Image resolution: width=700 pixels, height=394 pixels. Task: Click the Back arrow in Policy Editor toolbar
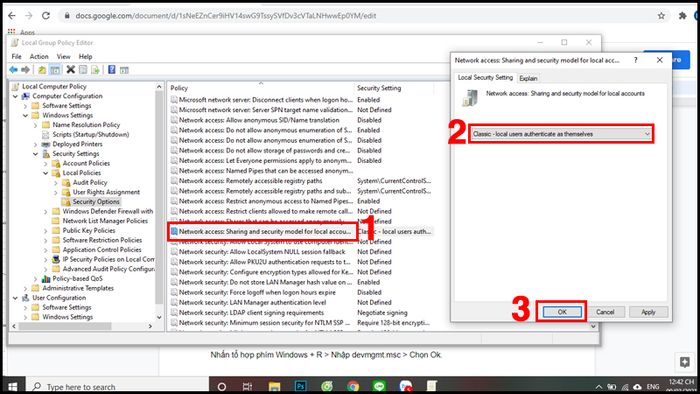[13, 70]
